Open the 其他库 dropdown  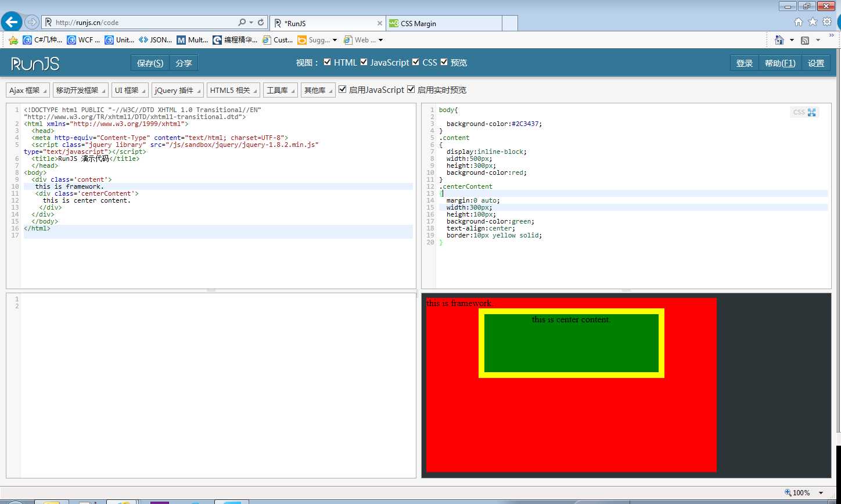click(318, 90)
